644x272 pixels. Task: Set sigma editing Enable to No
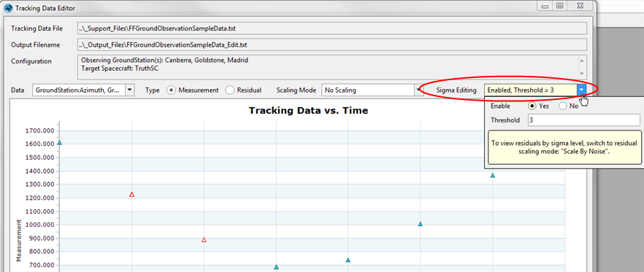point(563,106)
